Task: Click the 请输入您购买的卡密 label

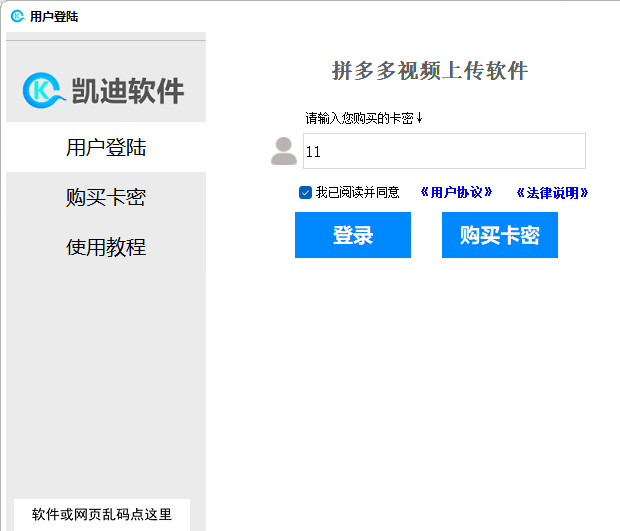Action: [364, 118]
